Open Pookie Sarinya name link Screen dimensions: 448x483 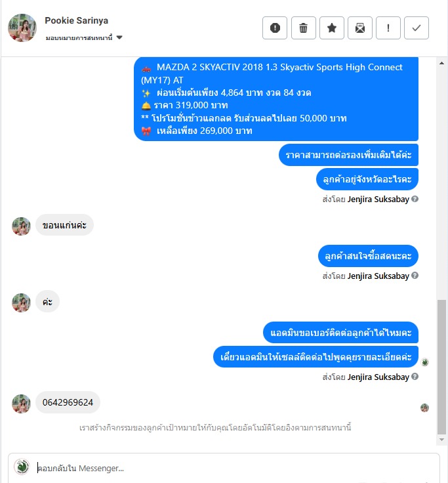coord(76,20)
